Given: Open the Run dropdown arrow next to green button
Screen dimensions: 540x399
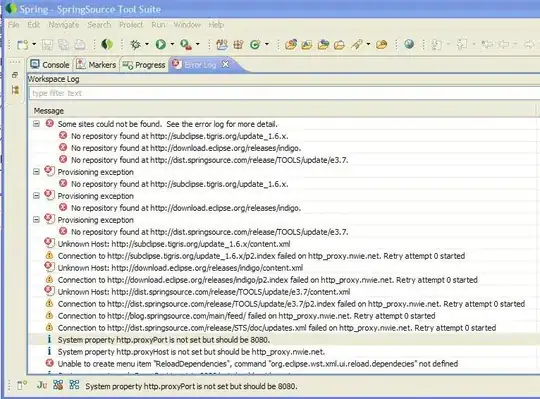Looking at the screenshot, I should click(172, 44).
